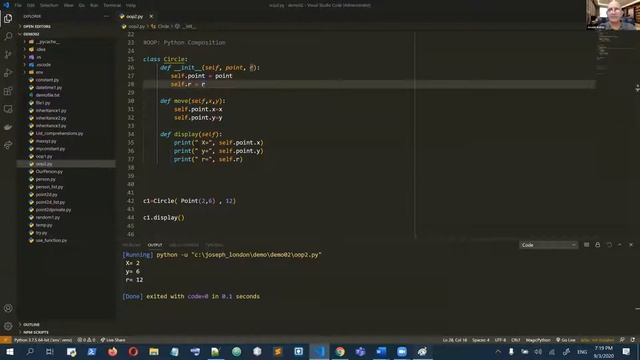Close the output panel

pos(631,245)
